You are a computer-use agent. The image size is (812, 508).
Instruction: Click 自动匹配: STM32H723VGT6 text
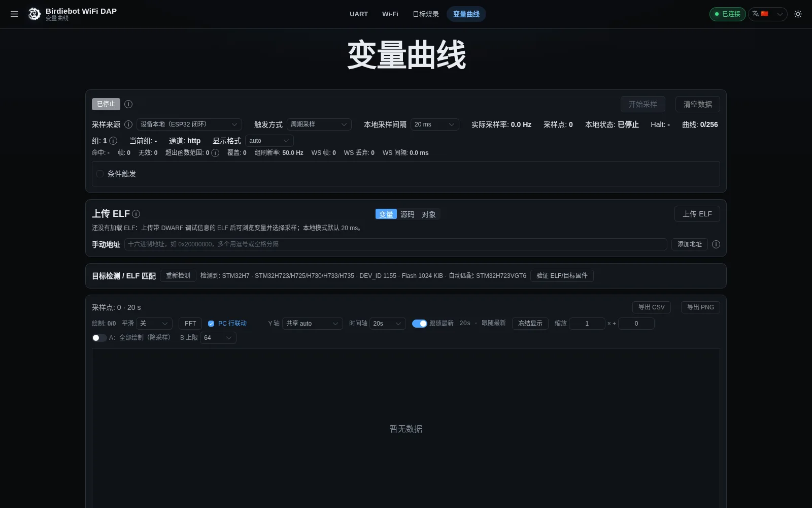[x=487, y=276]
